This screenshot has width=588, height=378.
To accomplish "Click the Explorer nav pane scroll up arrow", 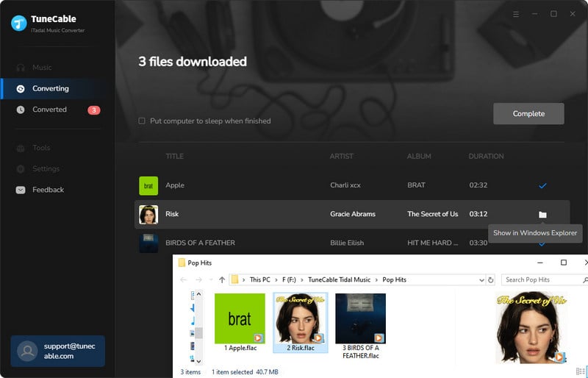I will click(198, 294).
